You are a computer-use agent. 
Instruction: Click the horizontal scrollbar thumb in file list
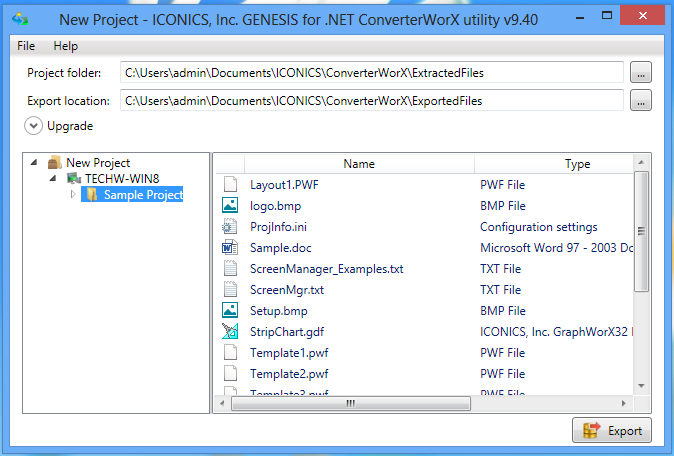tap(350, 403)
